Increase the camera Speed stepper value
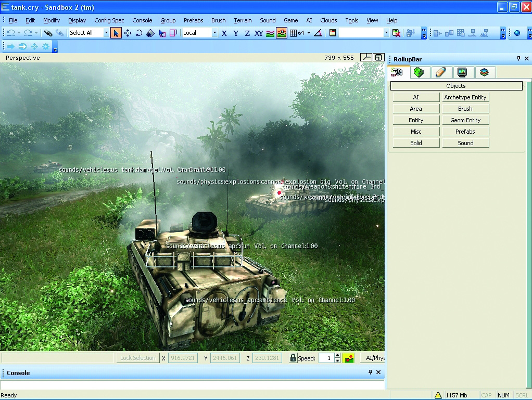This screenshot has width=532, height=400. [337, 355]
